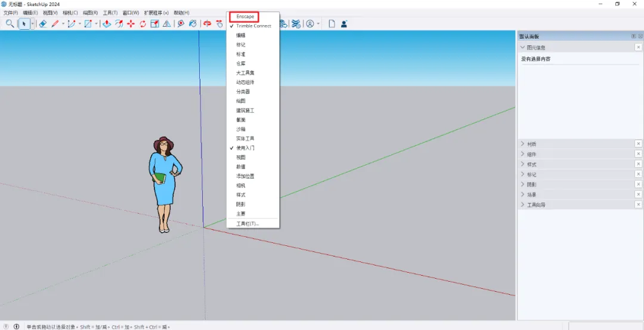Click the geolocation icon in status bar

click(6, 326)
